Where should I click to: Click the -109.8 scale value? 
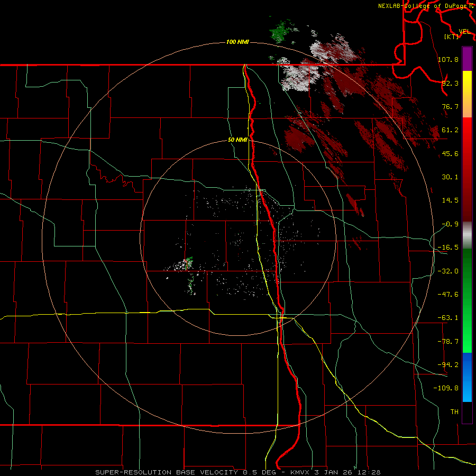(446, 388)
